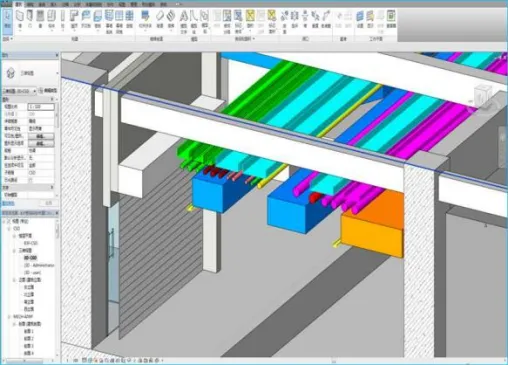Select the Vertical opening tool
The height and width of the screenshot is (366, 509).
click(315, 19)
